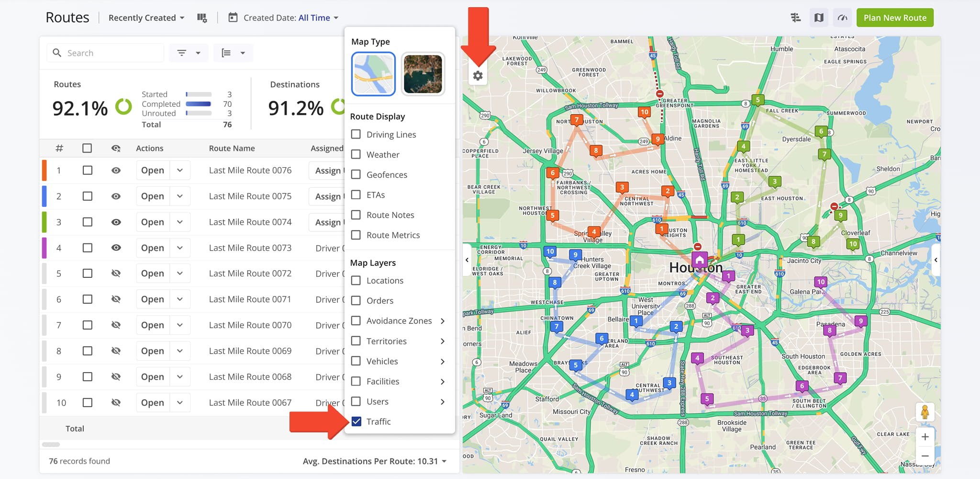Open Last Mile Route 0075
This screenshot has width=980, height=479.
pos(153,196)
